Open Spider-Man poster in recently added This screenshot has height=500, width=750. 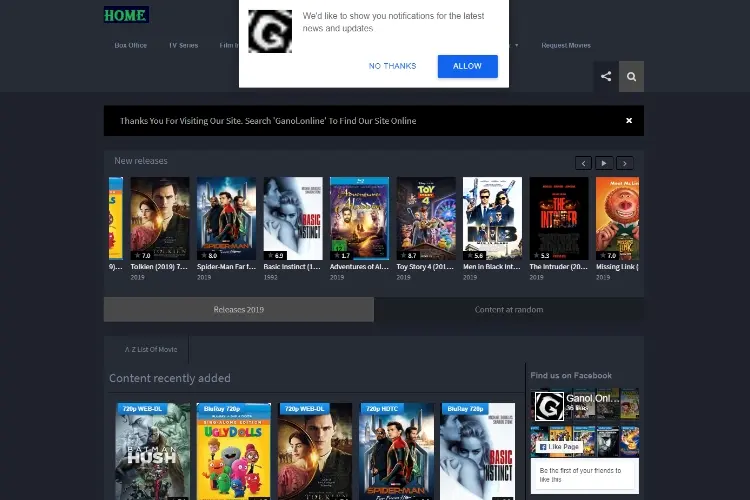tap(397, 451)
